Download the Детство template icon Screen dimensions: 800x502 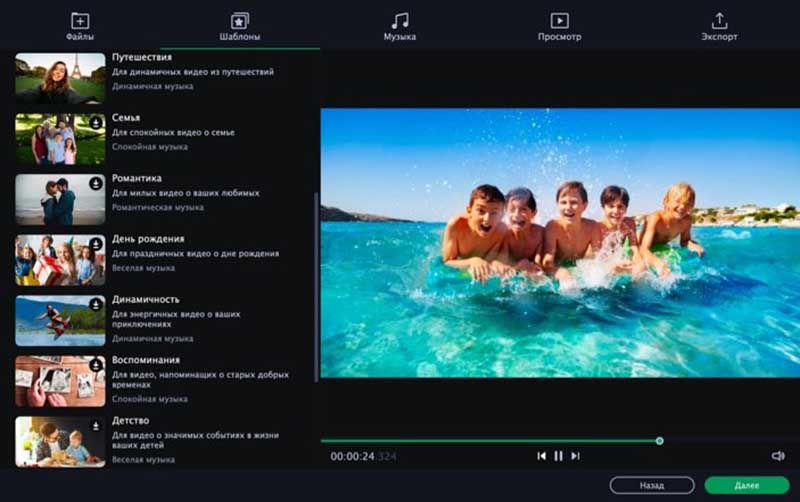pos(96,425)
